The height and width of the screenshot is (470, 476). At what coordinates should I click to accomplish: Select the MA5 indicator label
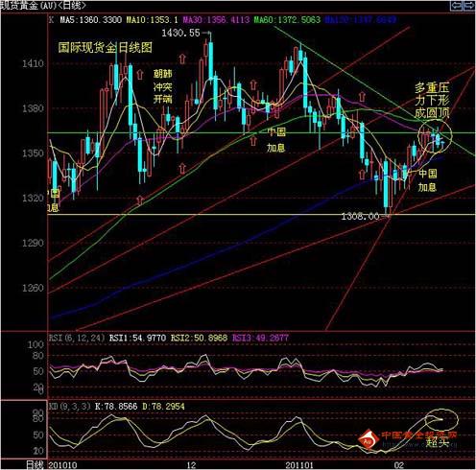coord(91,20)
